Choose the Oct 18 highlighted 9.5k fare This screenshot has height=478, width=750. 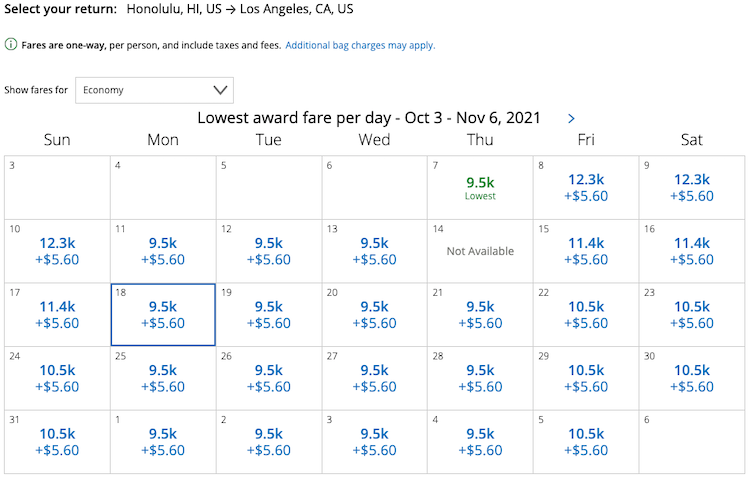[163, 315]
